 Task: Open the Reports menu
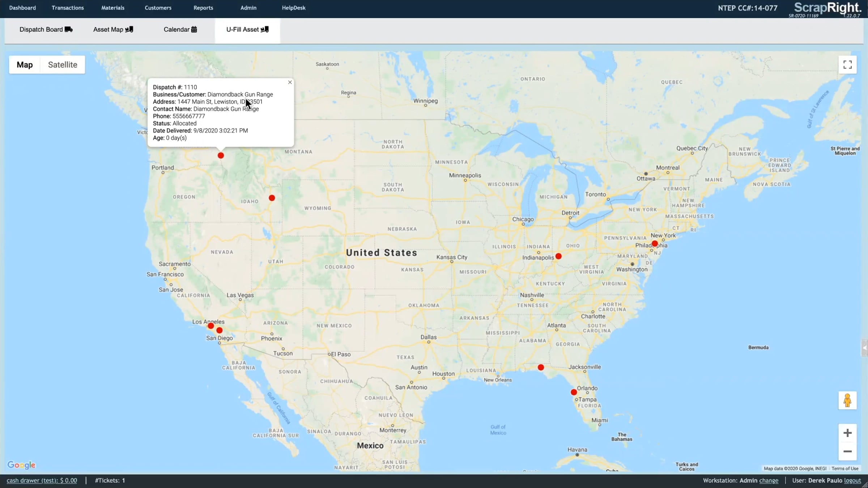tap(203, 8)
